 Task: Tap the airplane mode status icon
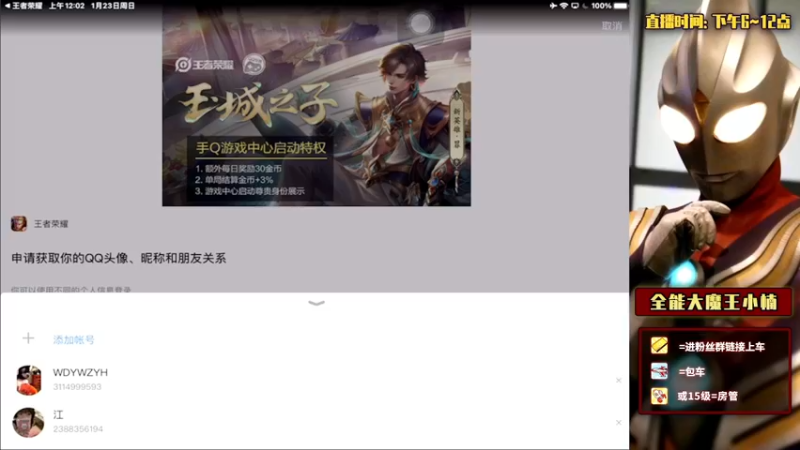(553, 6)
